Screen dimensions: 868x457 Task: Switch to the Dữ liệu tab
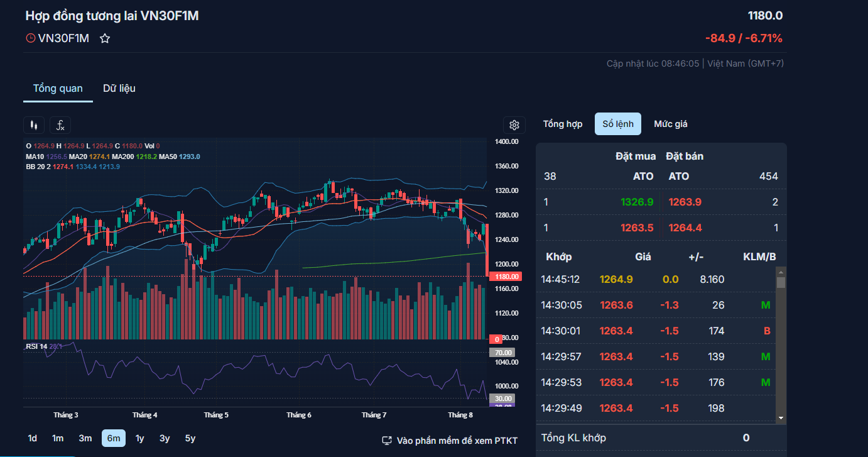coord(119,88)
